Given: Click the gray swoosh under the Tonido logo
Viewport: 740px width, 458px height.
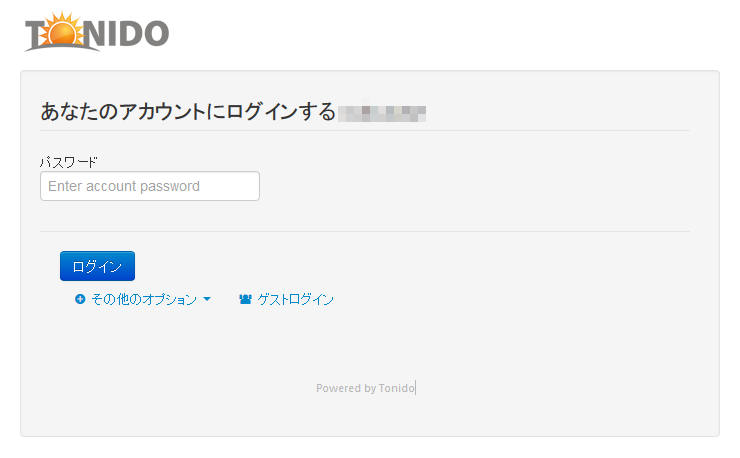Looking at the screenshot, I should pyautogui.click(x=62, y=47).
